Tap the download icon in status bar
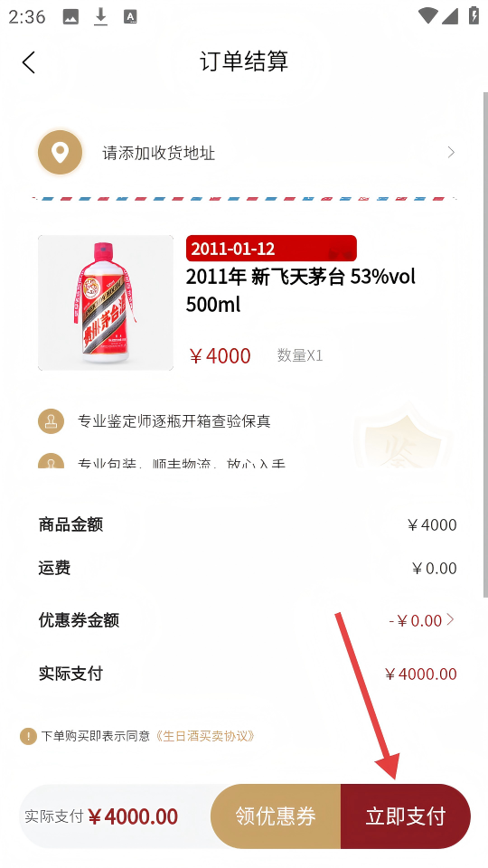 point(100,16)
